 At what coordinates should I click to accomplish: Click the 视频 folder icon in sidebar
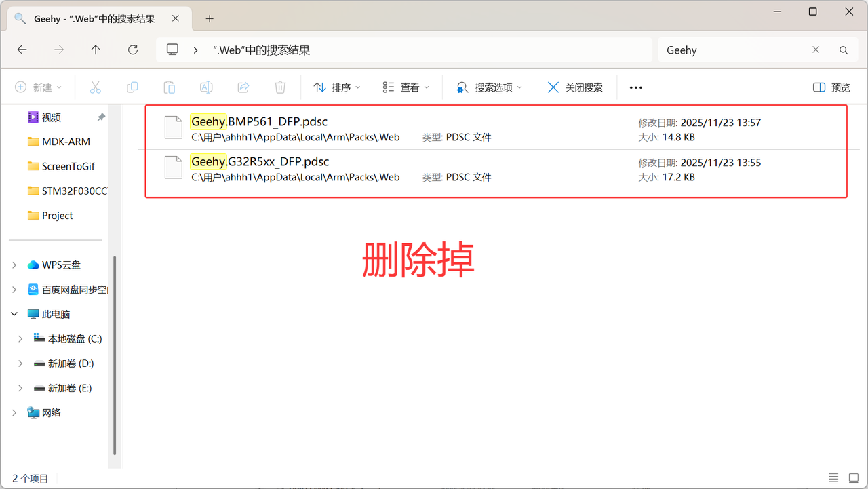(x=33, y=117)
